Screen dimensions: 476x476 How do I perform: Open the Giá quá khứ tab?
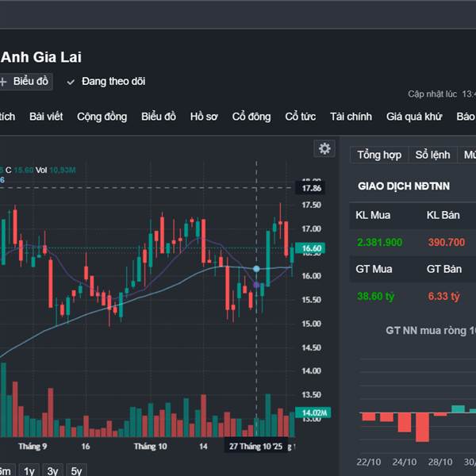[414, 117]
